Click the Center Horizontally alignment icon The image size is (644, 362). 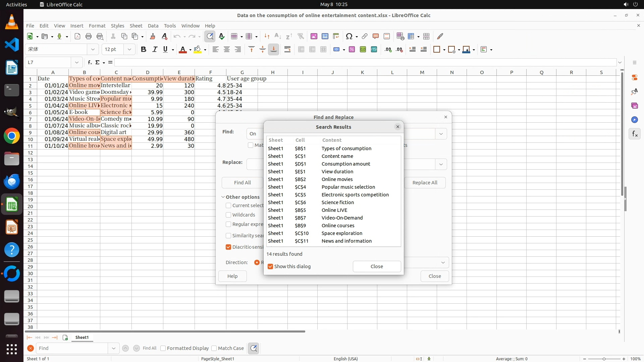click(x=227, y=50)
